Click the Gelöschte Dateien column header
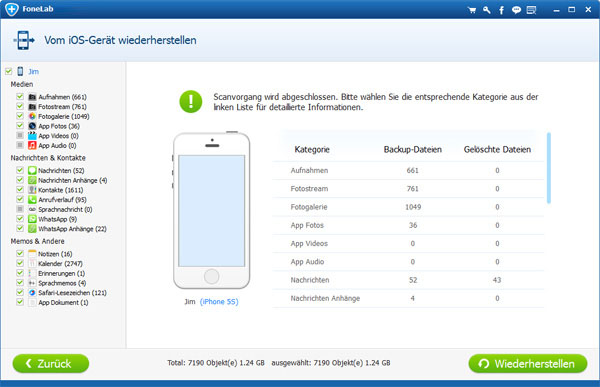600x387 pixels. coord(497,149)
